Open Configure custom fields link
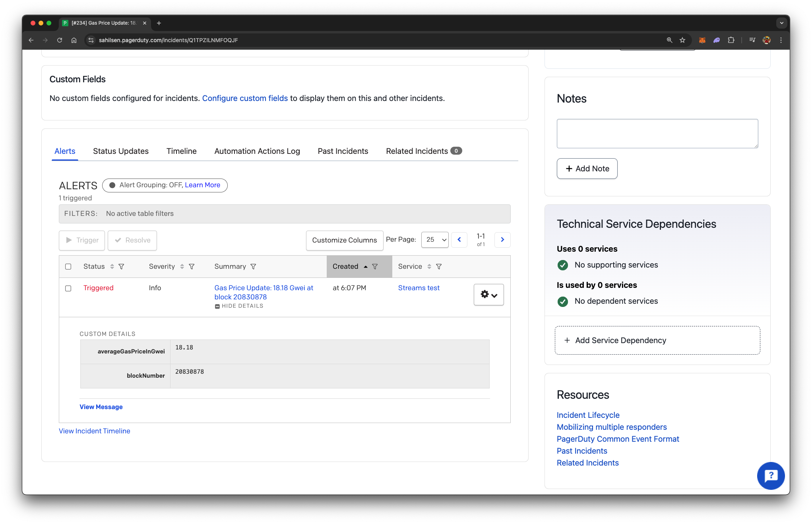Viewport: 812px width, 524px height. click(245, 98)
